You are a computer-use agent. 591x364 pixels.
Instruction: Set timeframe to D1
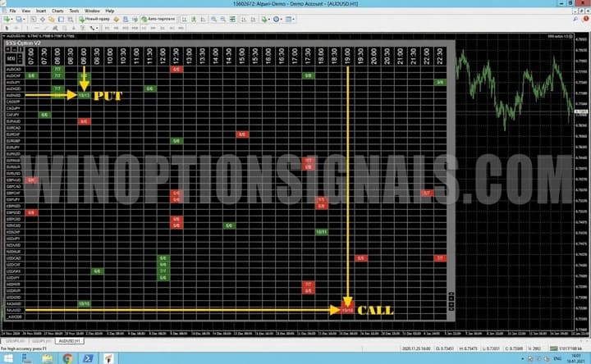(x=163, y=28)
